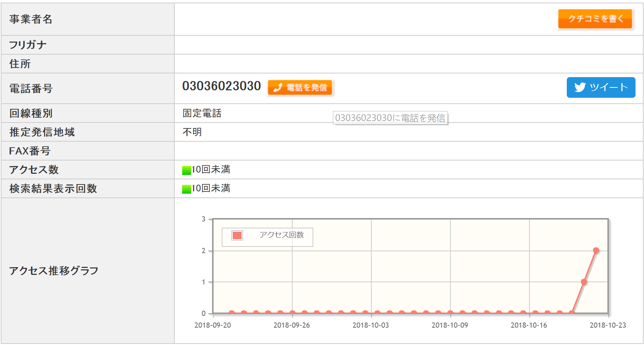Click the green square in アクセス数 row

click(187, 170)
